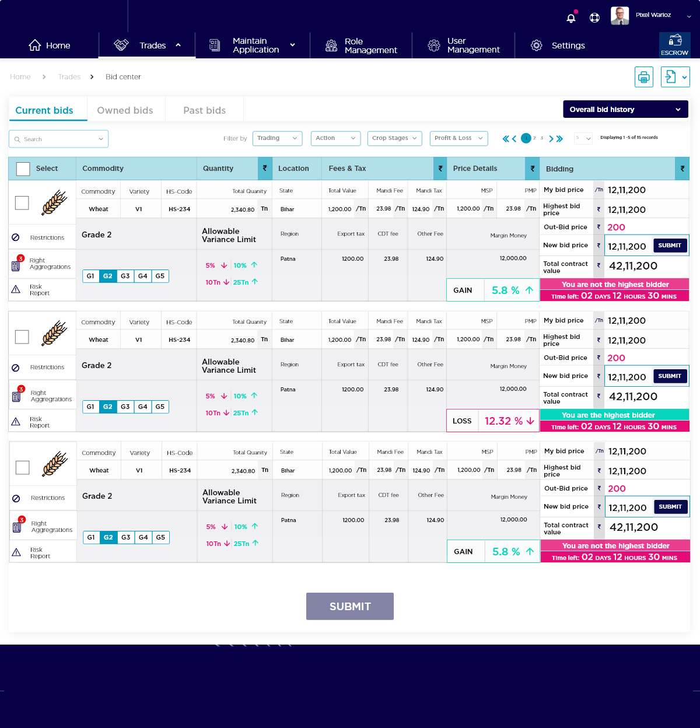The image size is (700, 728).
Task: Check the Select all checkbox in header
Action: 23,169
